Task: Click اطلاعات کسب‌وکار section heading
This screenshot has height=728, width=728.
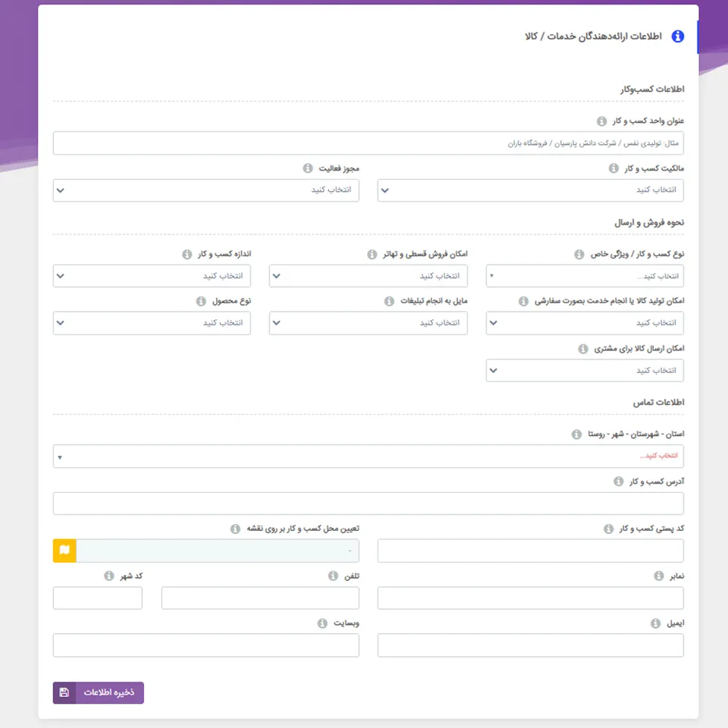Action: tap(652, 89)
